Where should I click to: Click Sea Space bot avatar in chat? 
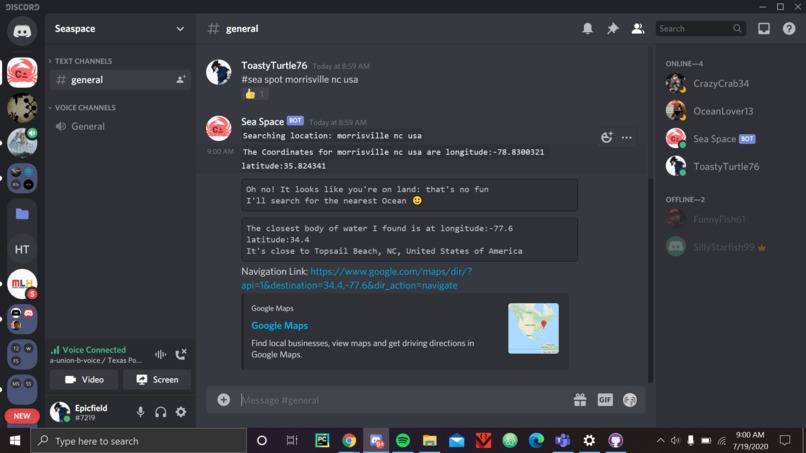coord(218,128)
